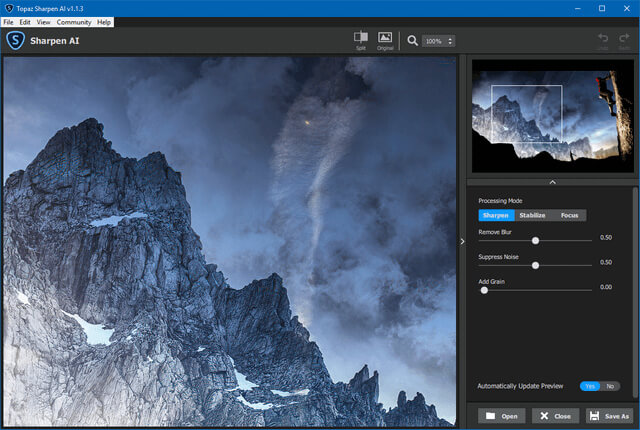Click the Split view icon
This screenshot has width=640, height=430.
(x=360, y=38)
